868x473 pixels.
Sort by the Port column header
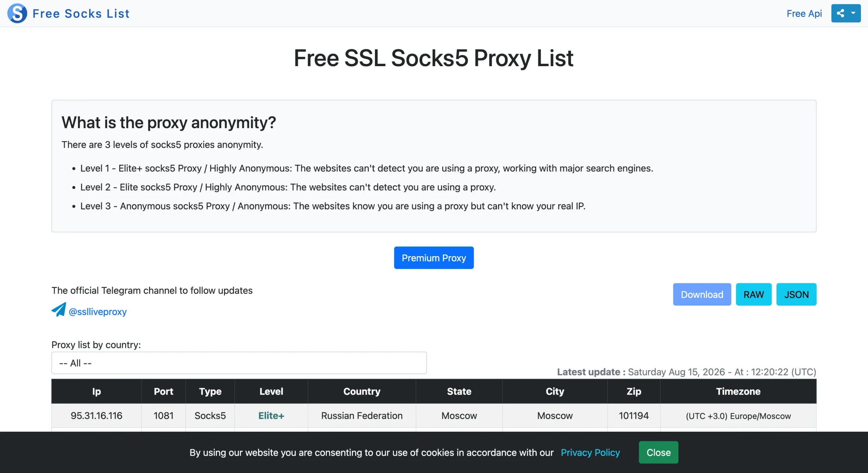tap(163, 391)
